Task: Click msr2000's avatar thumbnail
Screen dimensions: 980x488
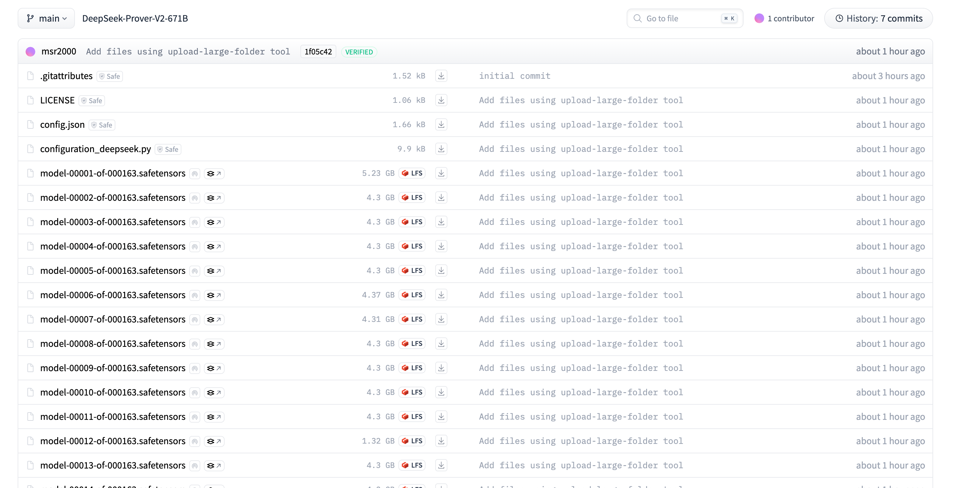Action: tap(30, 51)
